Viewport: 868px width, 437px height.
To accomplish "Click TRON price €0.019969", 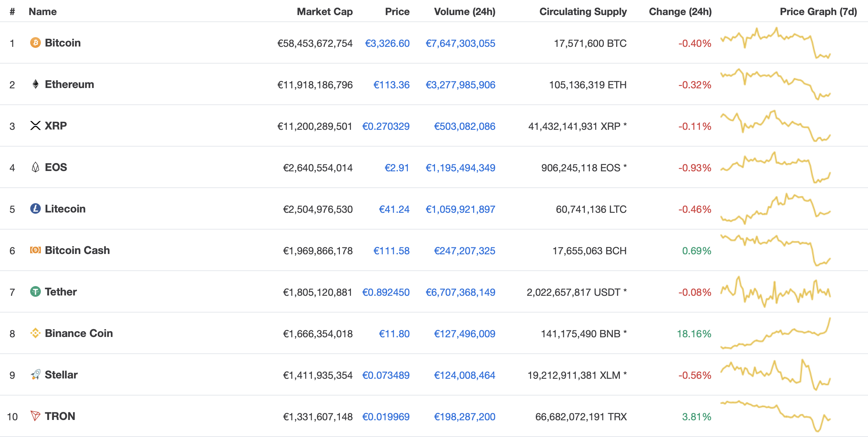I will [386, 417].
